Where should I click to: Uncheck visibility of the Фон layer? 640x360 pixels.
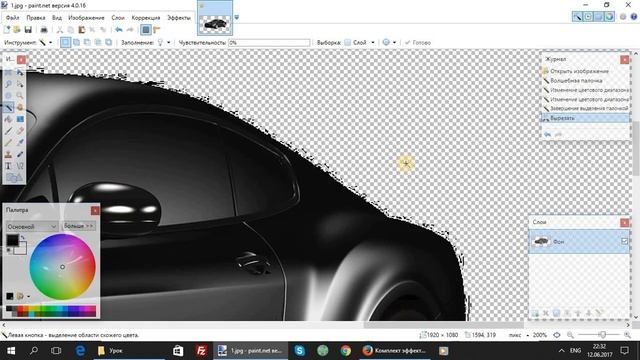(x=624, y=241)
